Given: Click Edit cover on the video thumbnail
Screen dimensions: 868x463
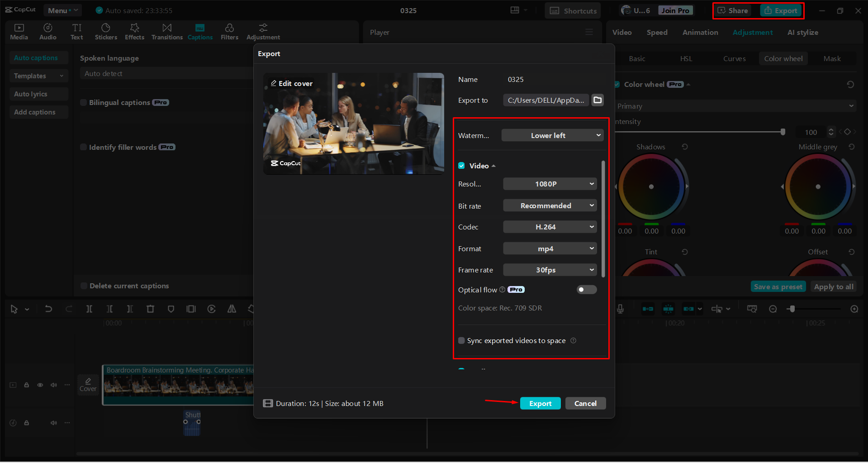Looking at the screenshot, I should pyautogui.click(x=292, y=83).
